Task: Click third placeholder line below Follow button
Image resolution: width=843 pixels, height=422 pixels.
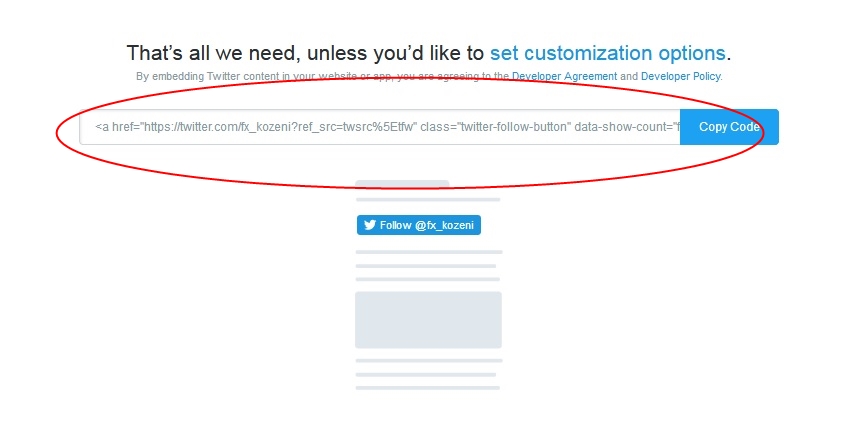Action: coord(428,279)
